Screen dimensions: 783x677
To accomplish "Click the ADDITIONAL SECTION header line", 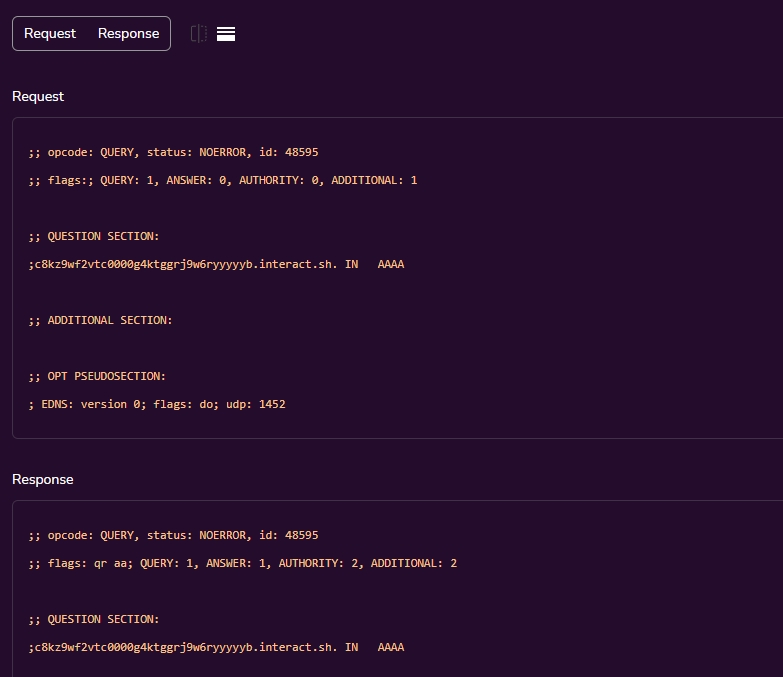I will click(100, 320).
